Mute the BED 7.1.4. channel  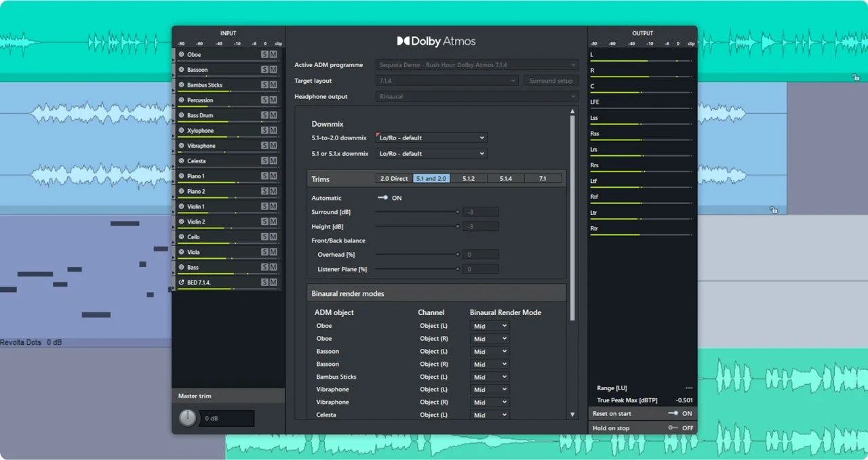(x=273, y=283)
